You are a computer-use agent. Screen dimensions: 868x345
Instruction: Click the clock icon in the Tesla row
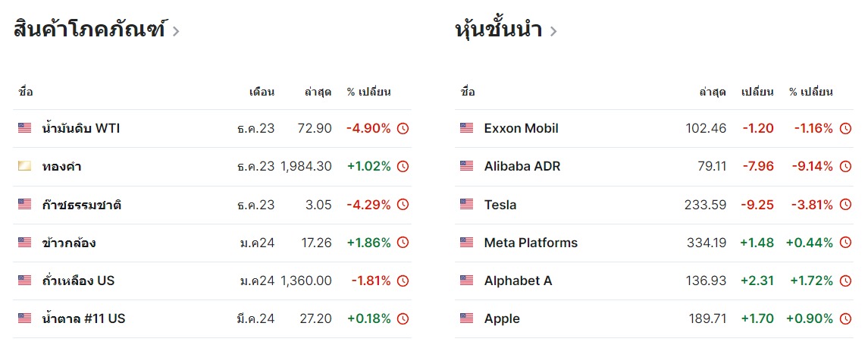[845, 205]
